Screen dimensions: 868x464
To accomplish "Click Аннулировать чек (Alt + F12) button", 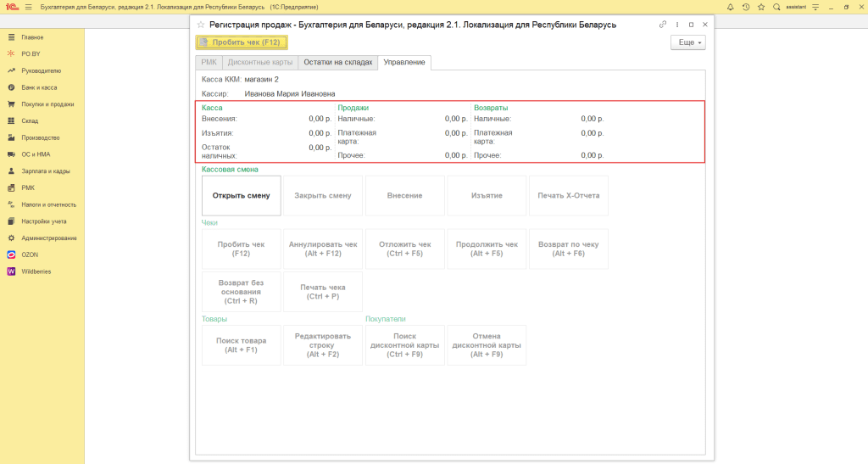I will tap(323, 249).
